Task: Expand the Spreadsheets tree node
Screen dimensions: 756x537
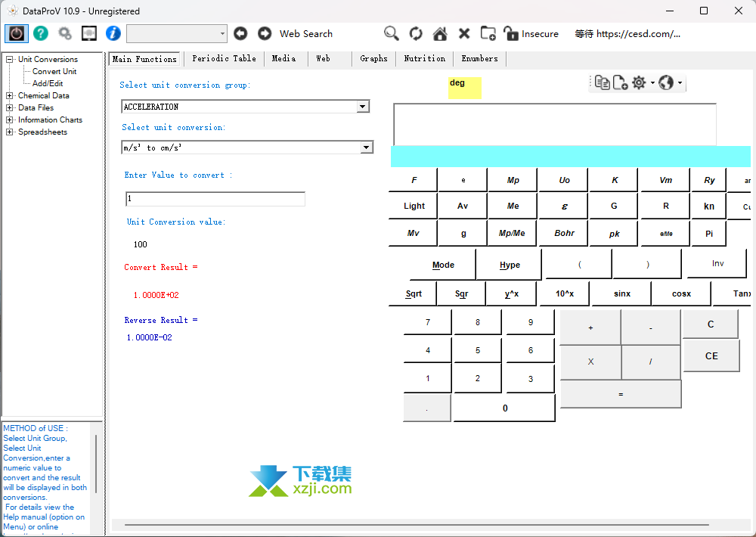Action: [9, 132]
